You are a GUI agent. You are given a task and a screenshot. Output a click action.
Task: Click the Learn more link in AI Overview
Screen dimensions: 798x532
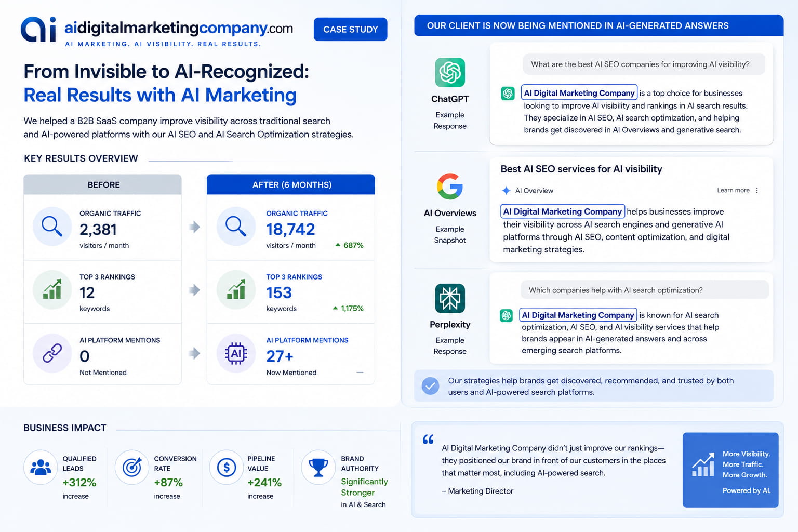tap(733, 190)
